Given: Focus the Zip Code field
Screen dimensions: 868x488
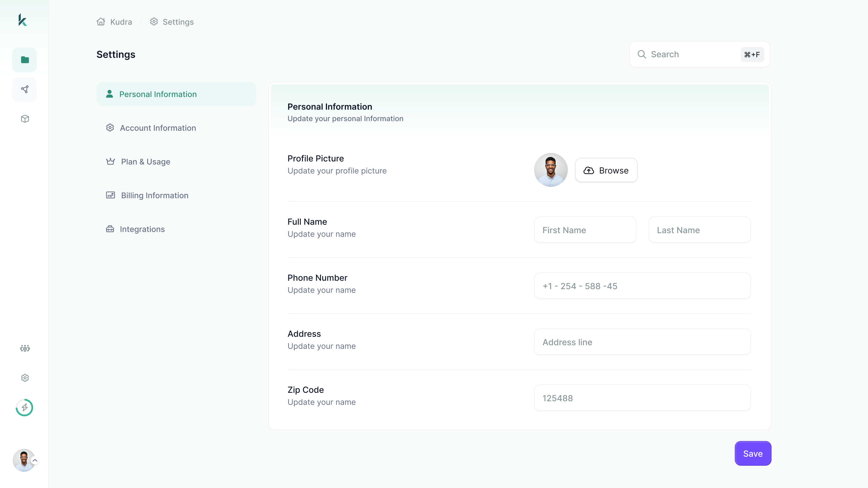Looking at the screenshot, I should 642,398.
